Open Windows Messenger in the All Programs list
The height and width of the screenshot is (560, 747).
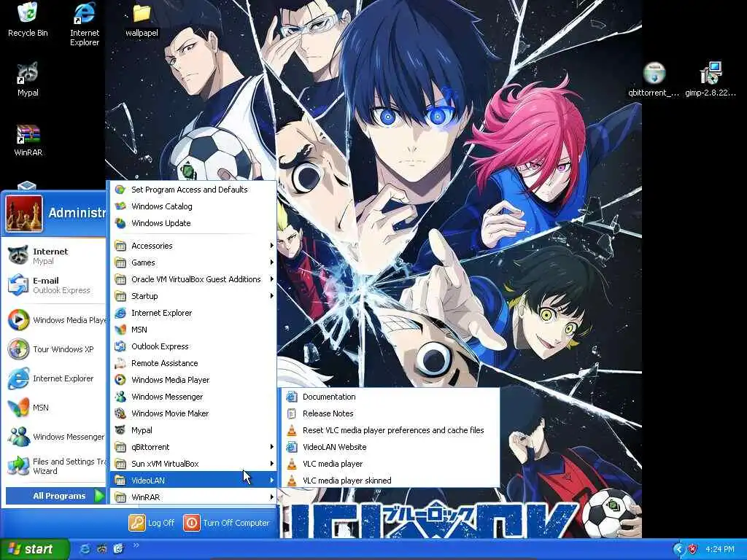pyautogui.click(x=193, y=397)
